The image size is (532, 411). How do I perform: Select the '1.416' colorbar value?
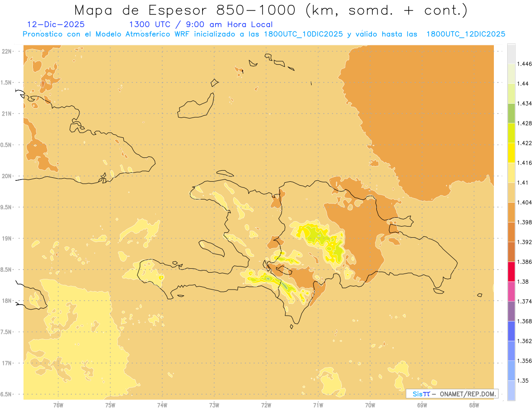tap(524, 163)
